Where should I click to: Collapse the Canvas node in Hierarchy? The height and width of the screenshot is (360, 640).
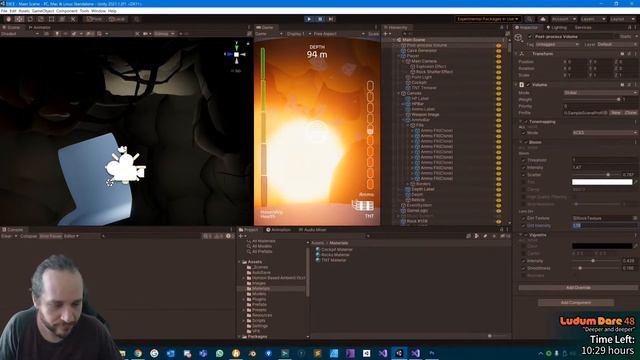point(398,93)
